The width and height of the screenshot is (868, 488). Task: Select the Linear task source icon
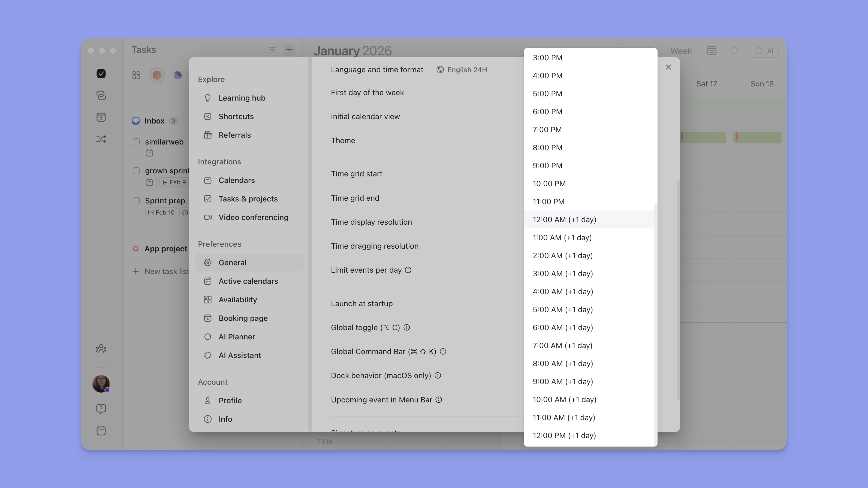[x=177, y=75]
